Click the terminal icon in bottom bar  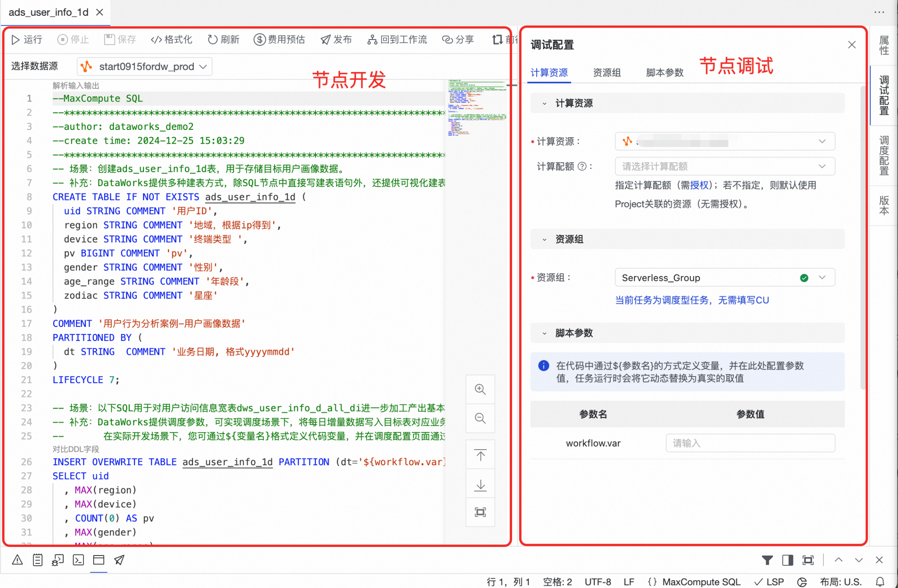tap(78, 560)
